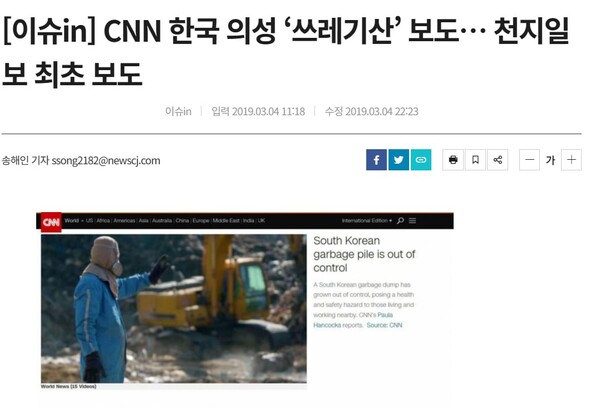Viewport: 600px width, 412px height.
Task: Open the Paula Hancocks link
Action: pyautogui.click(x=352, y=320)
